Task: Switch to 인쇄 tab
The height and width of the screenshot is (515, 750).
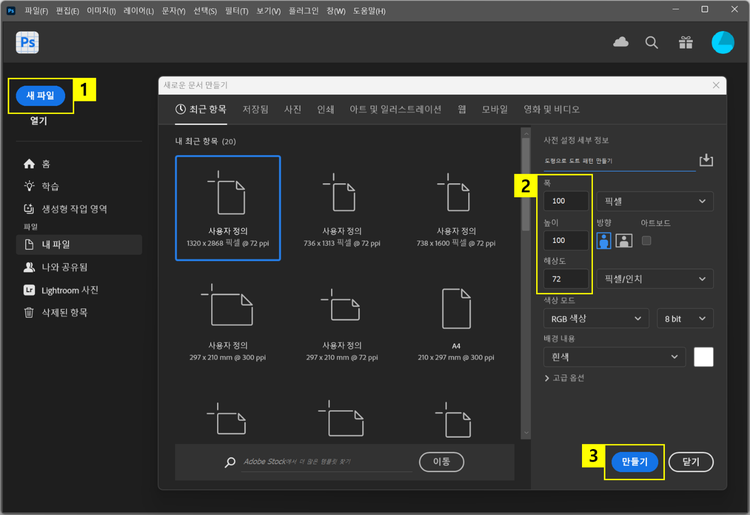Action: coord(325,110)
